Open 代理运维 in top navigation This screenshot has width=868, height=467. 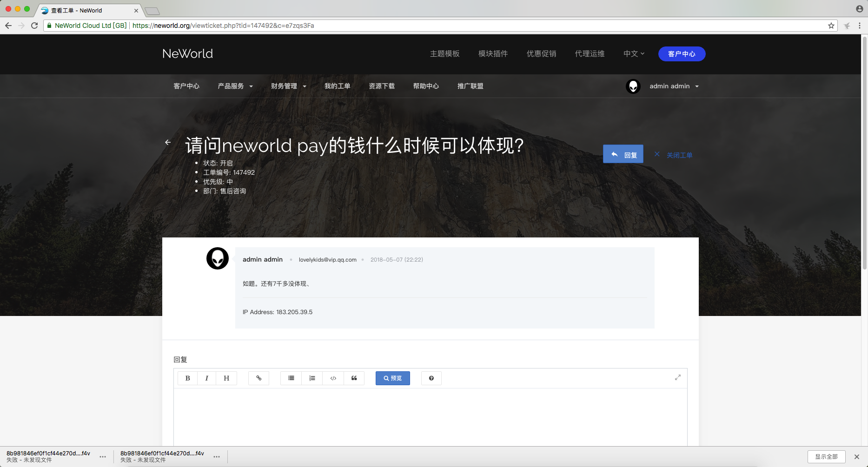point(590,54)
